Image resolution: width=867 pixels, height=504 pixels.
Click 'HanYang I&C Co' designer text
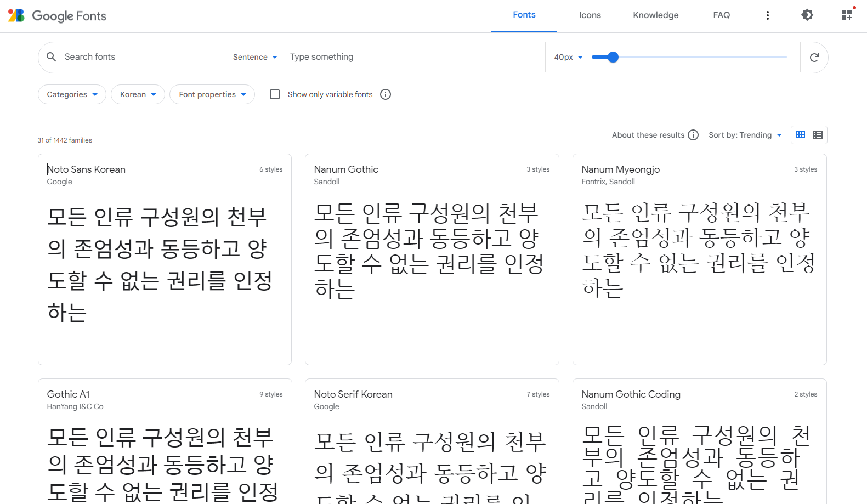pyautogui.click(x=75, y=406)
